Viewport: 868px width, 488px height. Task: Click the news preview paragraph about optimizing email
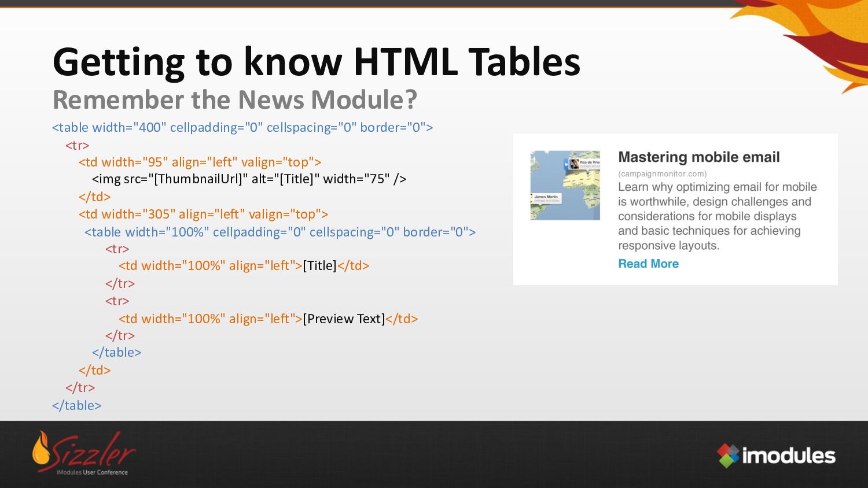click(718, 216)
